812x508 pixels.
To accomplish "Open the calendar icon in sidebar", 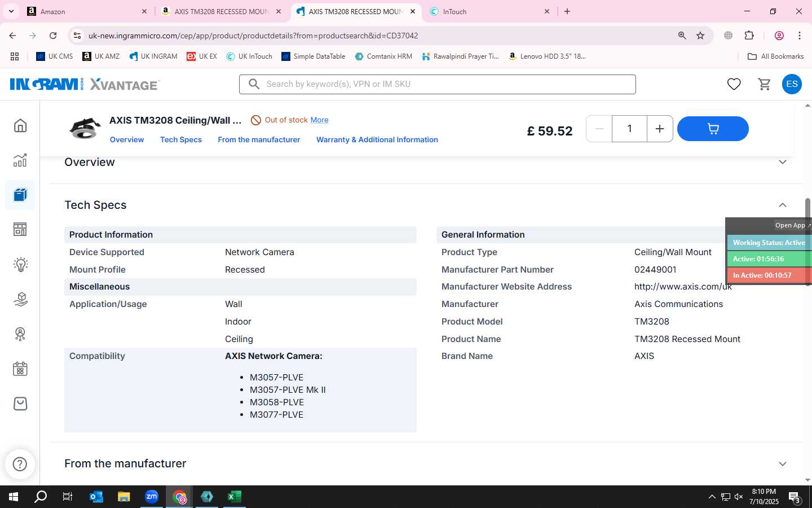I will click(20, 369).
